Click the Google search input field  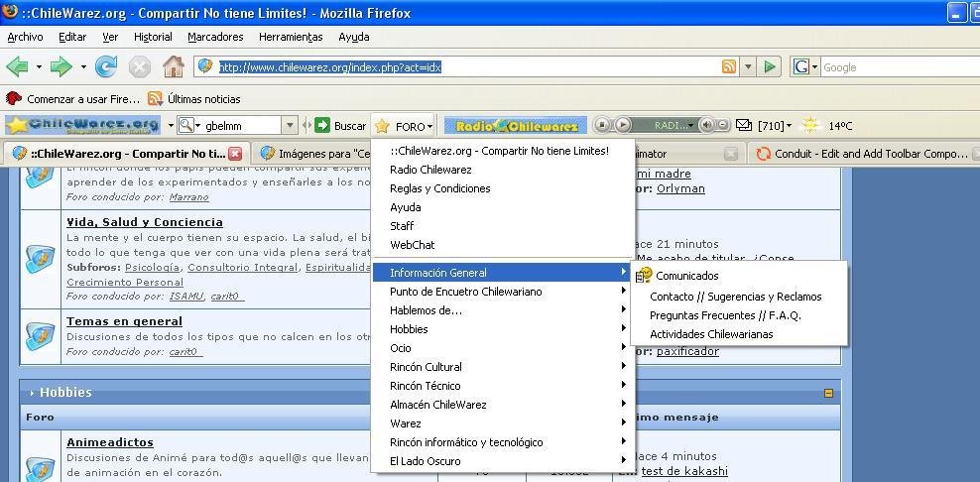(x=900, y=67)
